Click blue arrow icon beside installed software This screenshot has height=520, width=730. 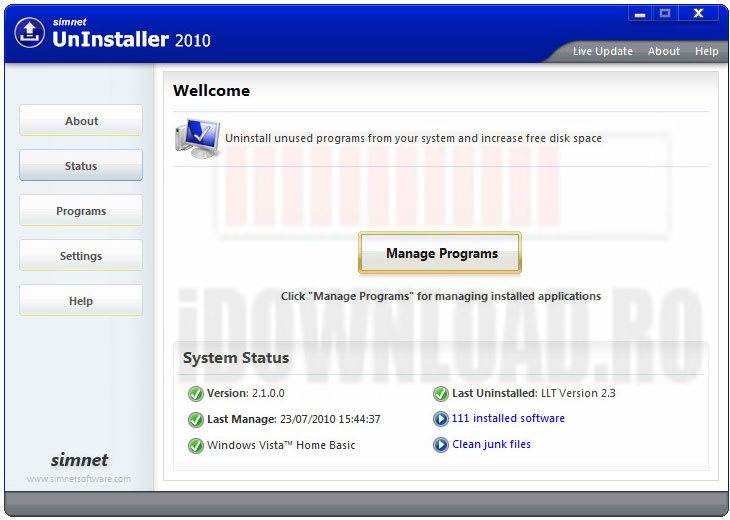[x=441, y=419]
